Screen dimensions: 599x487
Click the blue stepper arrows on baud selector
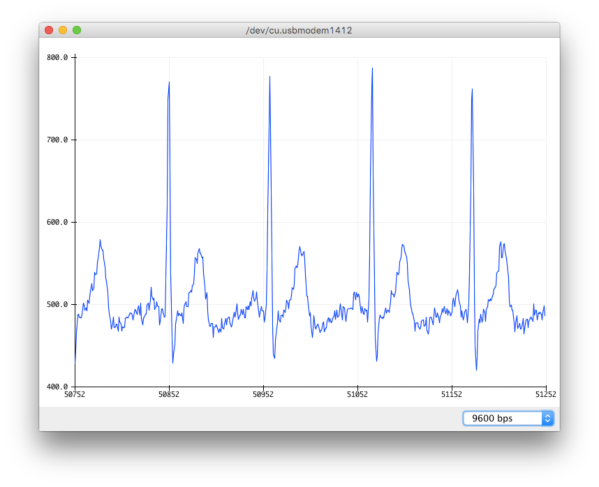(548, 418)
